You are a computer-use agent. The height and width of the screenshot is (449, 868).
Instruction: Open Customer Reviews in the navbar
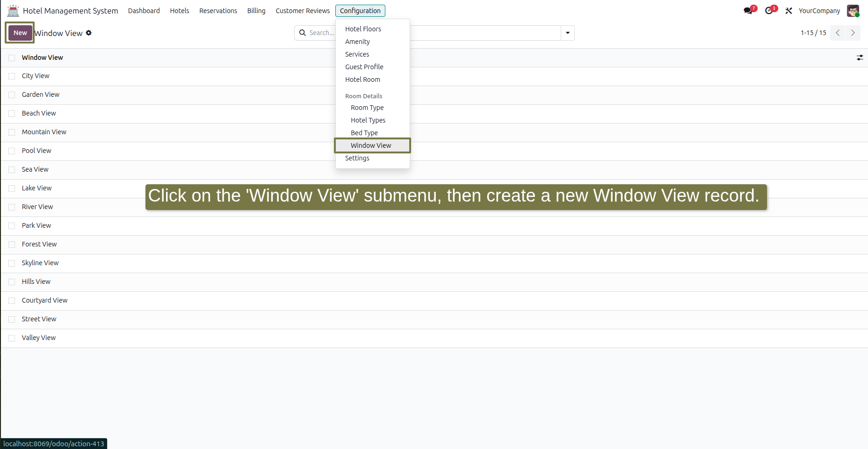(x=303, y=11)
